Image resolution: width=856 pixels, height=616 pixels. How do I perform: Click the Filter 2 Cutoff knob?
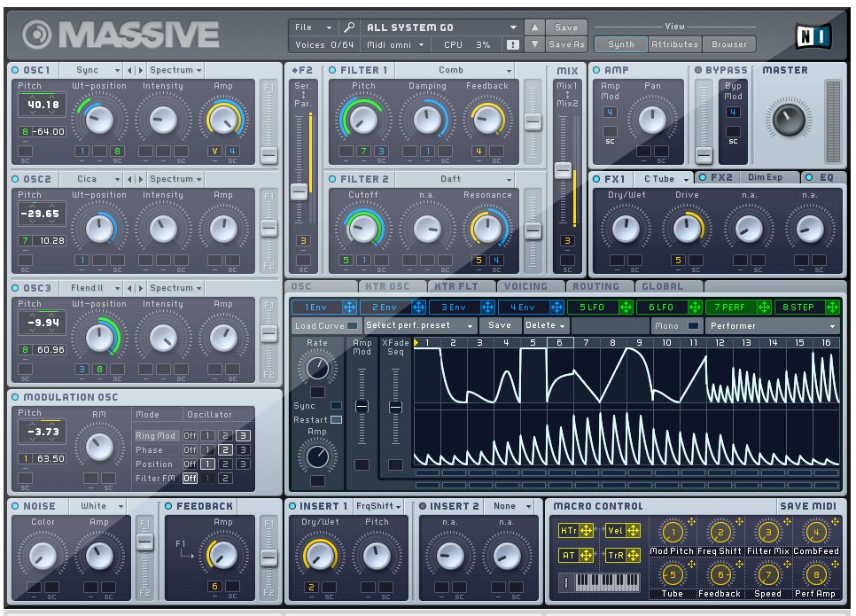[362, 229]
